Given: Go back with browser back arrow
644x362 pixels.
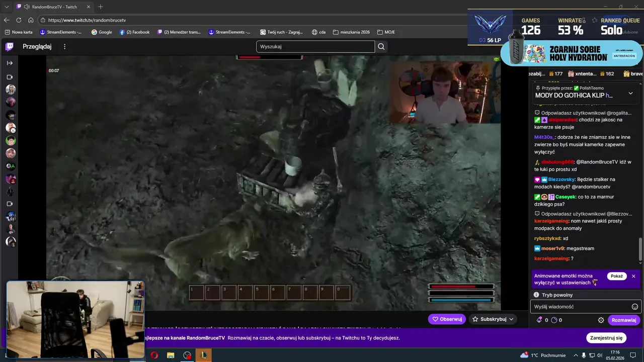Looking at the screenshot, I should tap(7, 20).
